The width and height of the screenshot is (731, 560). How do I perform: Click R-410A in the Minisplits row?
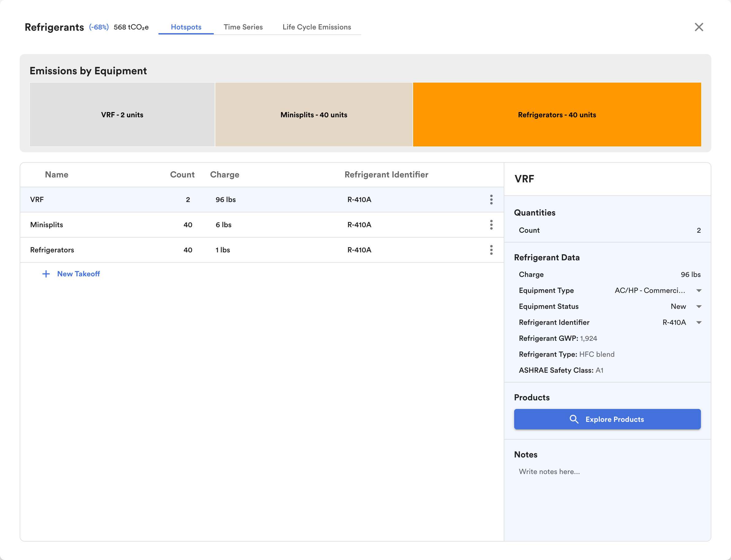[359, 225]
